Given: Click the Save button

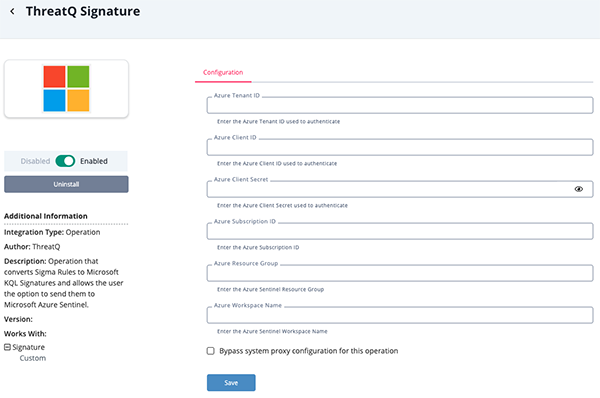Looking at the screenshot, I should click(231, 383).
